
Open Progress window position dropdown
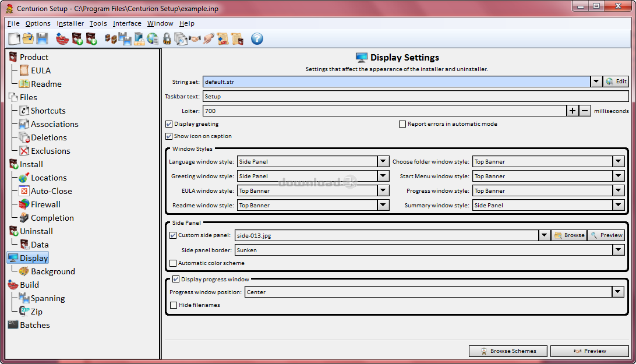[618, 292]
